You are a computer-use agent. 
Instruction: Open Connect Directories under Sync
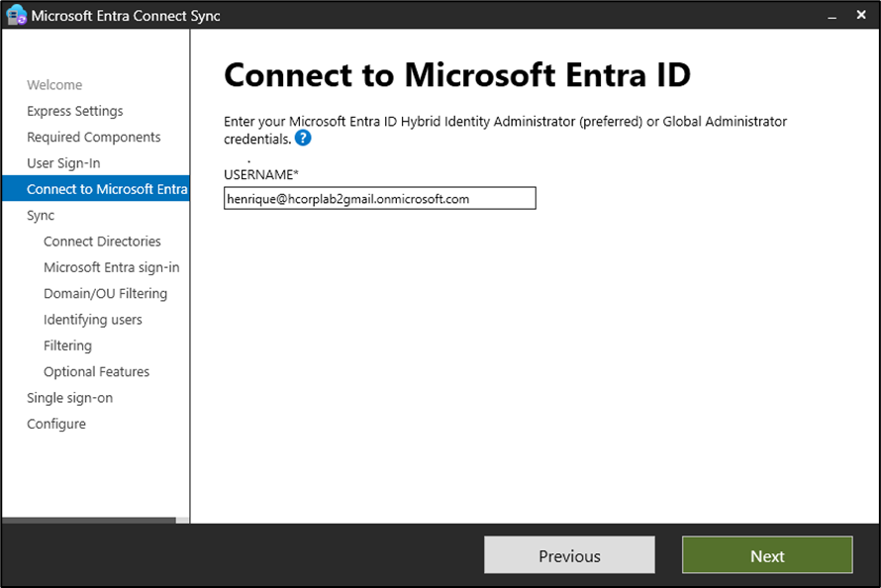[102, 242]
